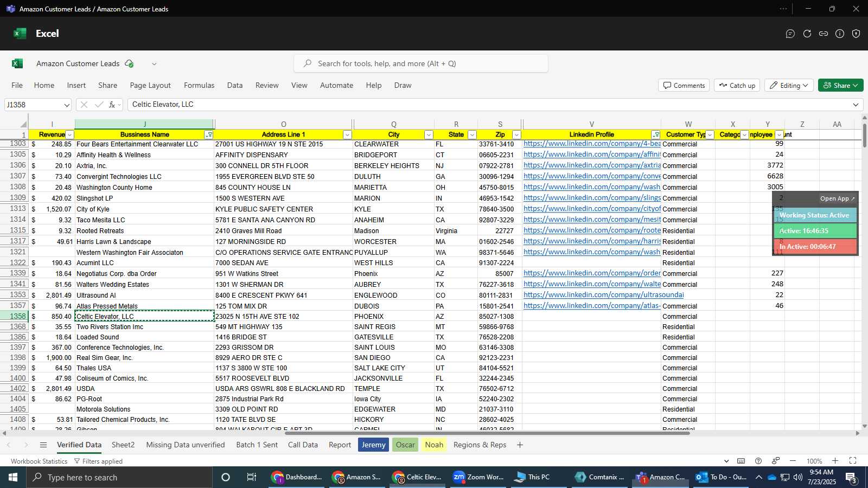Screen dimensions: 868x488
Task: Open Cortana circle icon on taskbar
Action: click(x=226, y=477)
